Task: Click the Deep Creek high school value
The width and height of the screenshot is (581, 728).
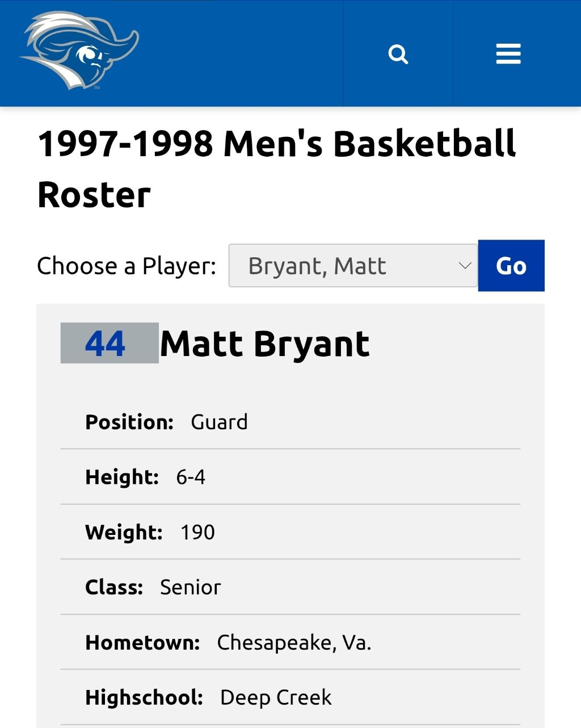Action: pyautogui.click(x=276, y=697)
